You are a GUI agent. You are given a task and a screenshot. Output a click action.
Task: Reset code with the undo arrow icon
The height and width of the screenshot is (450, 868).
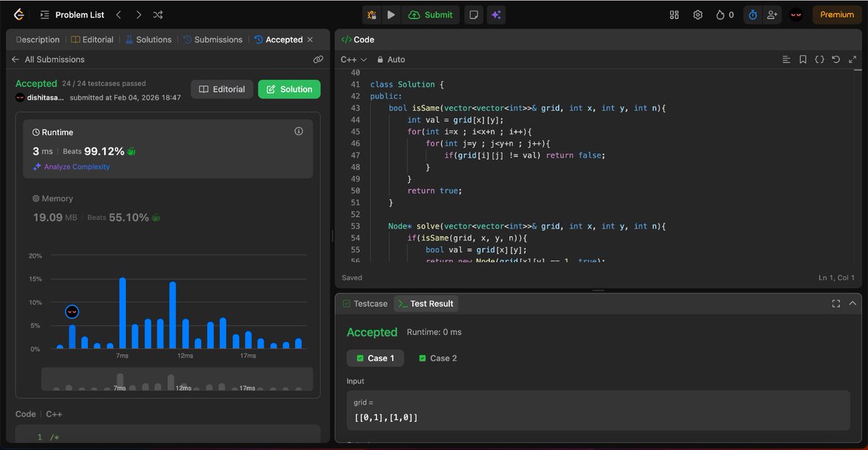point(836,59)
